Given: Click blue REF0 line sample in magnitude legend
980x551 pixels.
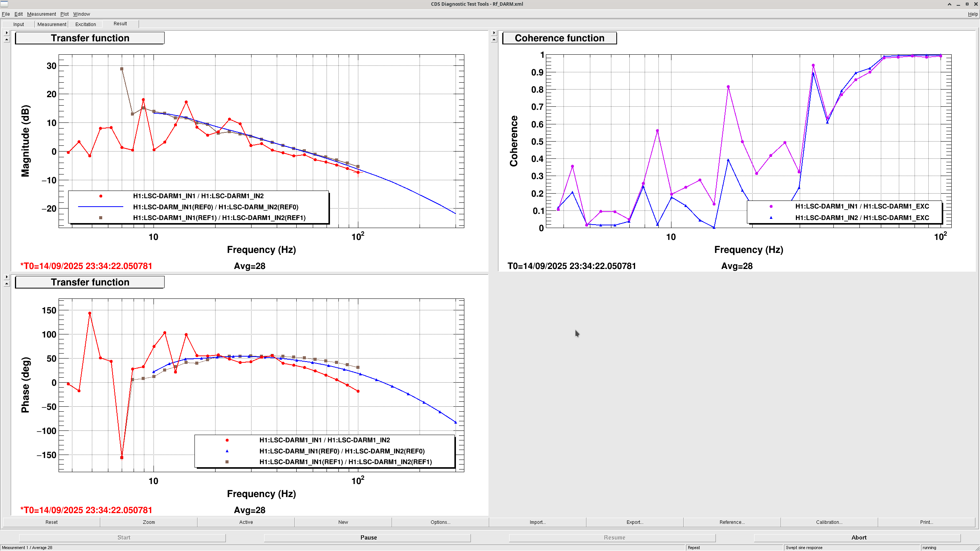Looking at the screenshot, I should coord(101,207).
